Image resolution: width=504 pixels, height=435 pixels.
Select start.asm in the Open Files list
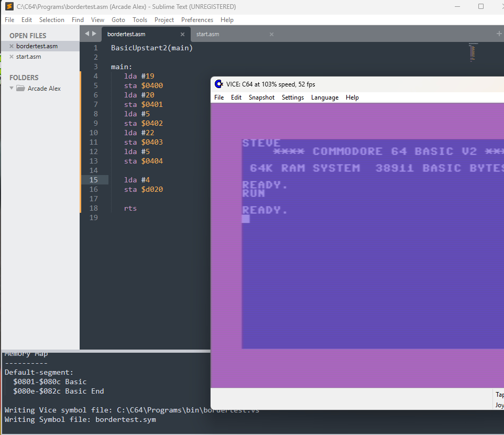tap(28, 57)
